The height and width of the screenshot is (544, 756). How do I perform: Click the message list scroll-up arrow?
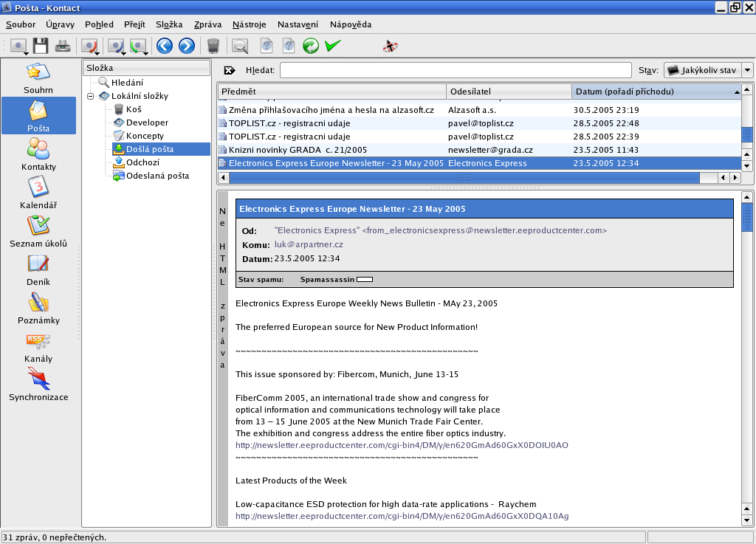point(747,89)
